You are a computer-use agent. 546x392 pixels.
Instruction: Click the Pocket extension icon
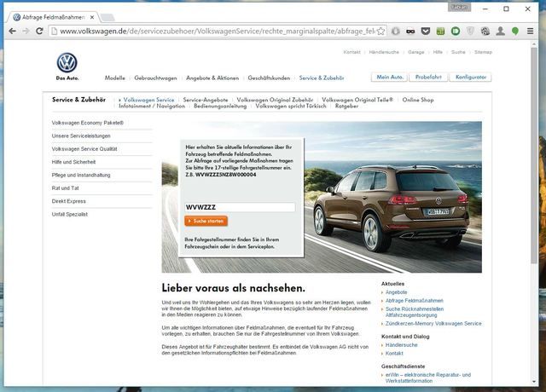(x=426, y=32)
